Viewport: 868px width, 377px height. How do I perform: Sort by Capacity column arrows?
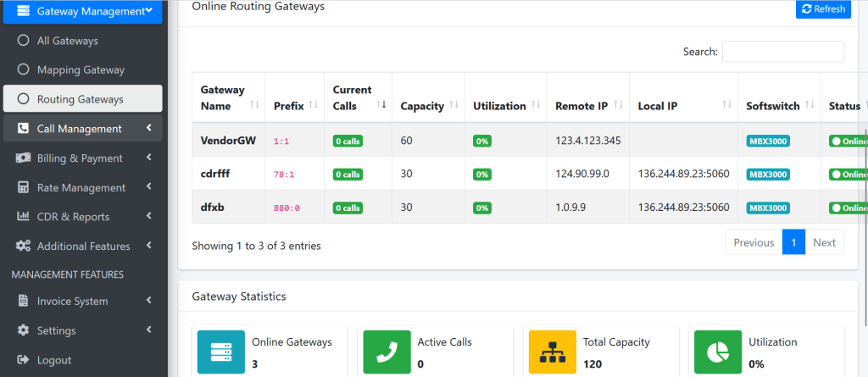click(454, 105)
